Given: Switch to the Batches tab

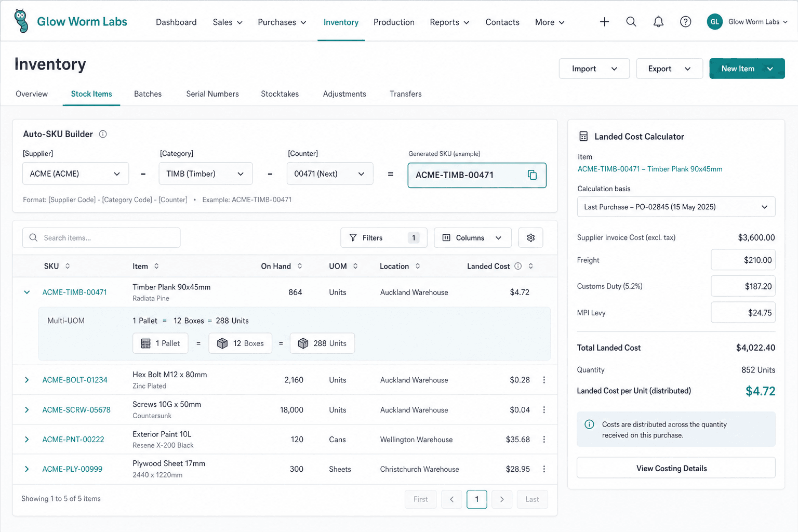Looking at the screenshot, I should click(148, 94).
